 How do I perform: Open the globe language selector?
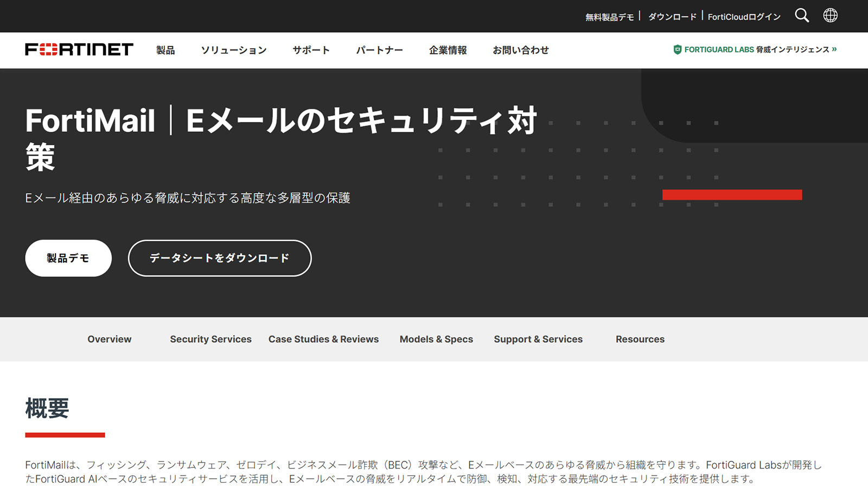tap(830, 15)
